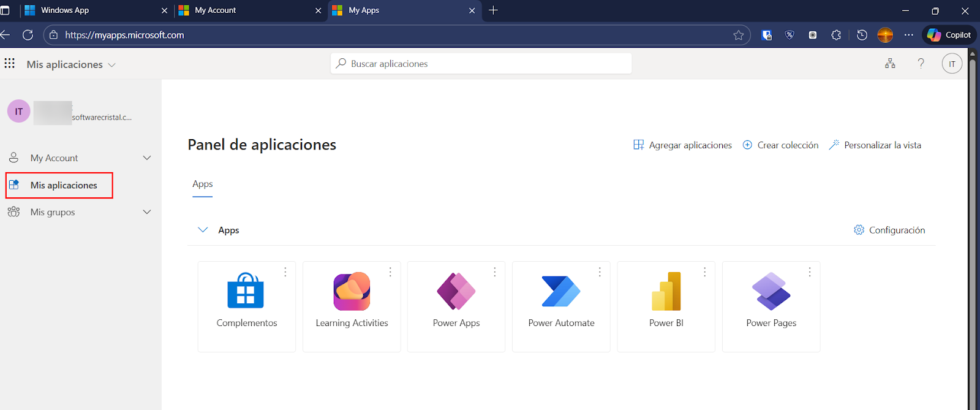Screen dimensions: 980x410
Task: Open the browser history clock icon
Action: pyautogui.click(x=862, y=35)
